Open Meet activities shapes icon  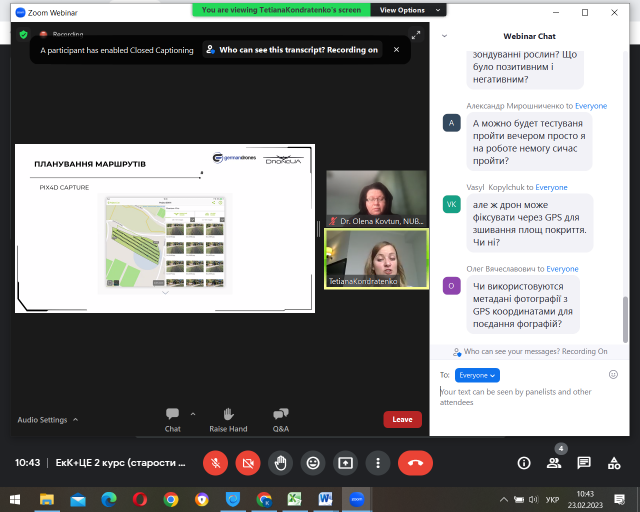(x=614, y=463)
